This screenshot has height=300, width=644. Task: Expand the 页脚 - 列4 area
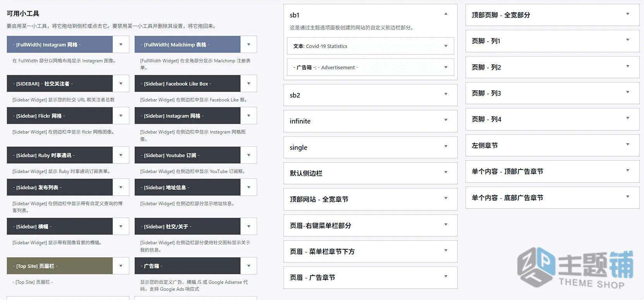click(552, 119)
